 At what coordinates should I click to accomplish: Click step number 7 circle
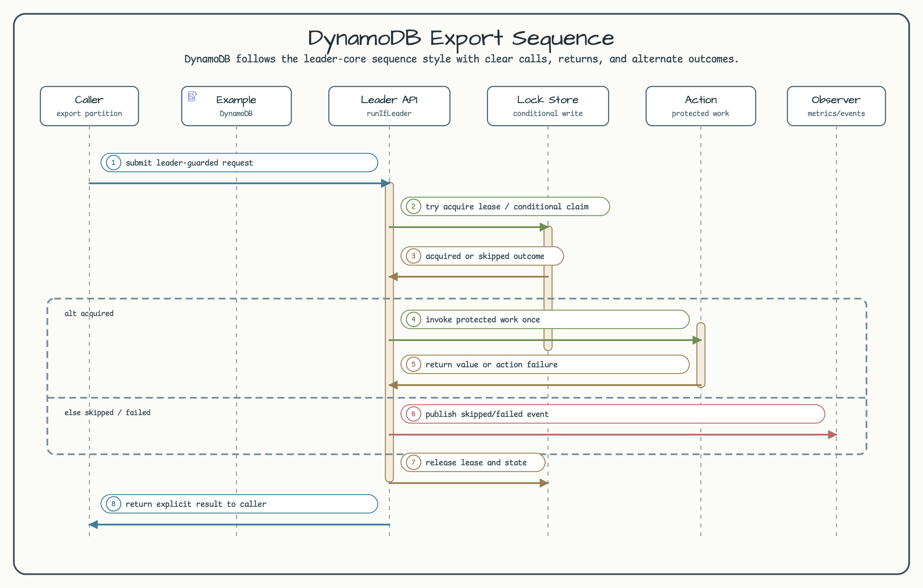coord(413,462)
